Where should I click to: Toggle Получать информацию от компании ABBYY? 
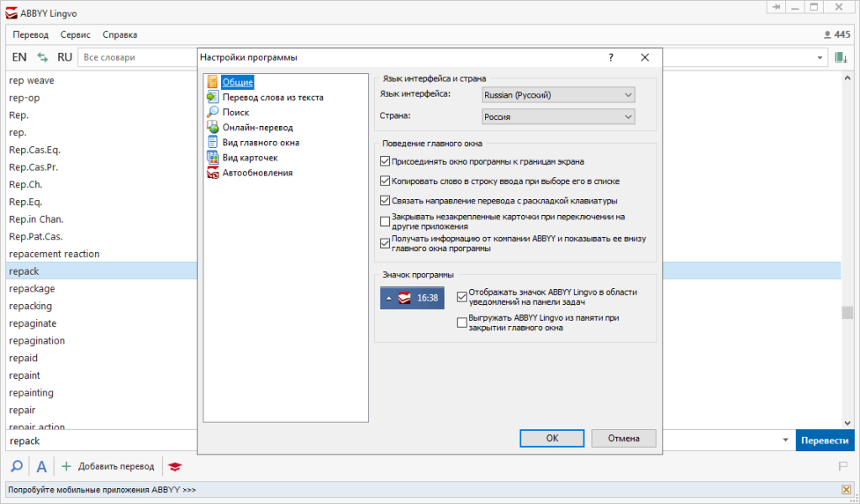(x=385, y=244)
